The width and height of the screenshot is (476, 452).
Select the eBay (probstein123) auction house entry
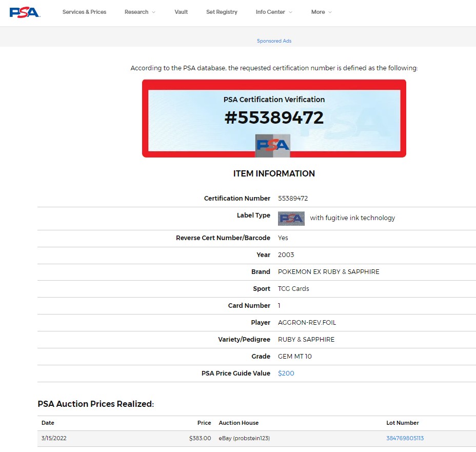[244, 439]
